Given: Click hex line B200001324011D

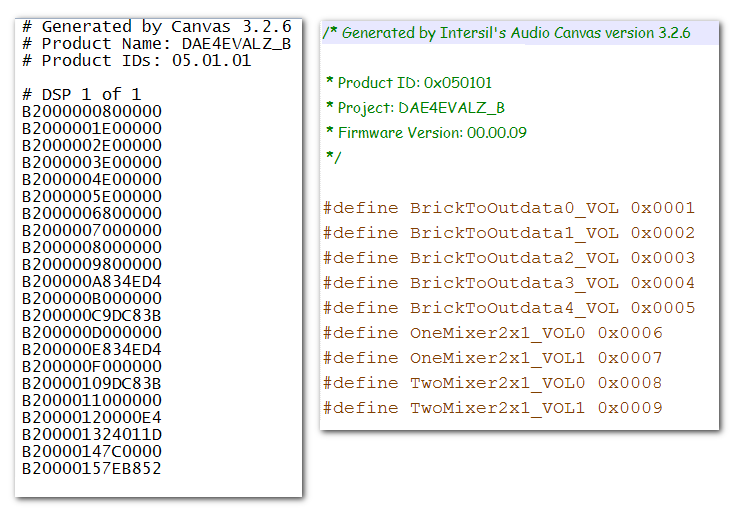Looking at the screenshot, I should click(x=91, y=434).
